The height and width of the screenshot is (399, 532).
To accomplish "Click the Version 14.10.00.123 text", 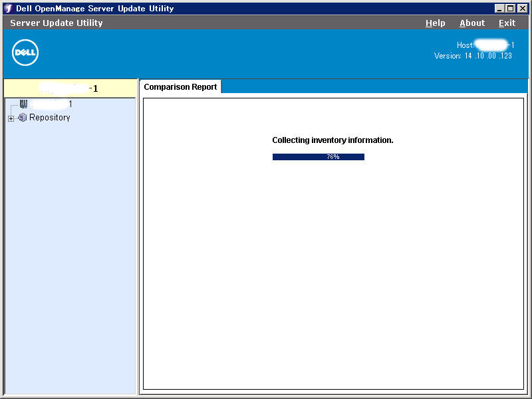I will tap(473, 56).
